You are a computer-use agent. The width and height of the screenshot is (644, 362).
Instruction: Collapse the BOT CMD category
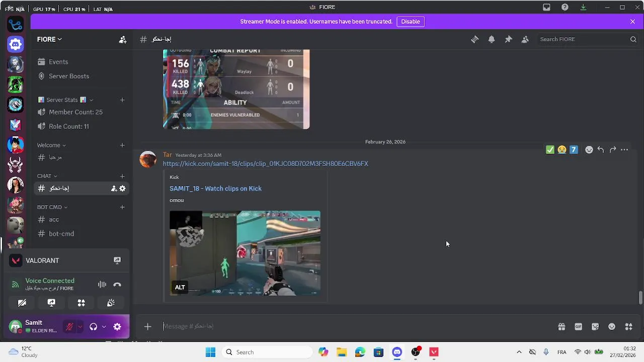(52, 207)
